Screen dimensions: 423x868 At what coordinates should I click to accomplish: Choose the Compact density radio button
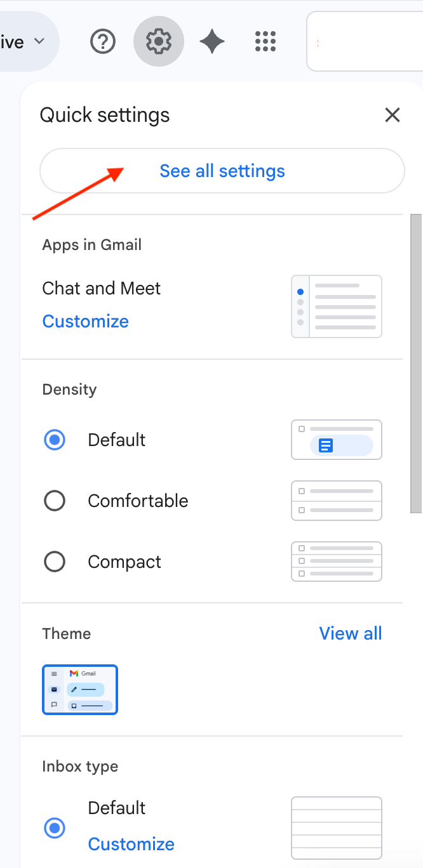(55, 562)
